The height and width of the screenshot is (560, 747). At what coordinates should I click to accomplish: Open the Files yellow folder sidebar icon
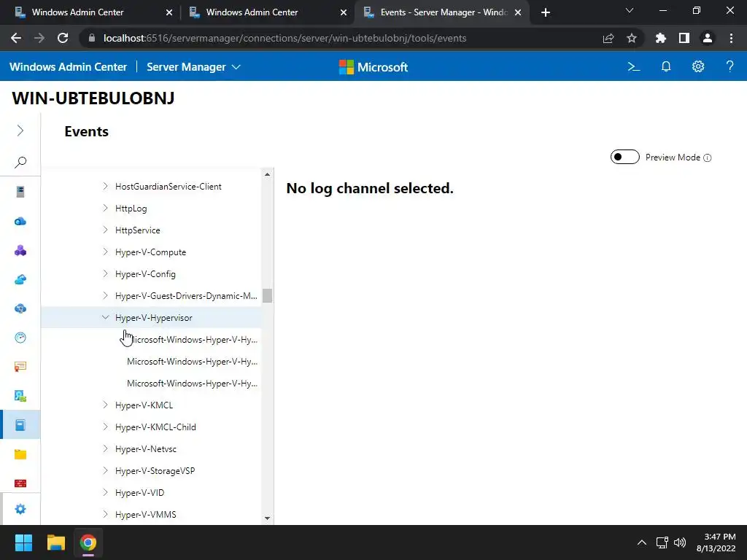click(20, 454)
